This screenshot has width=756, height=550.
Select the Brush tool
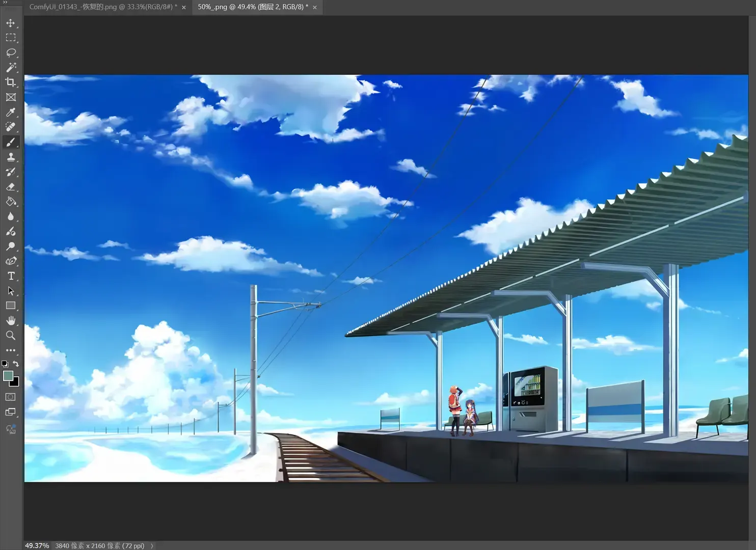tap(11, 142)
